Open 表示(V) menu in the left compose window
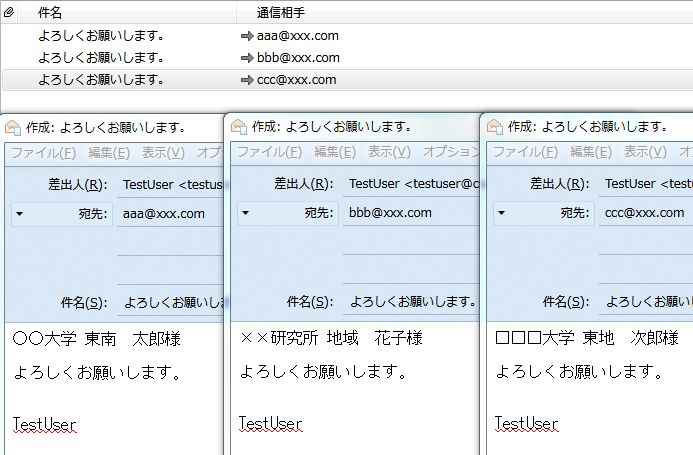693x455 pixels. click(x=163, y=153)
